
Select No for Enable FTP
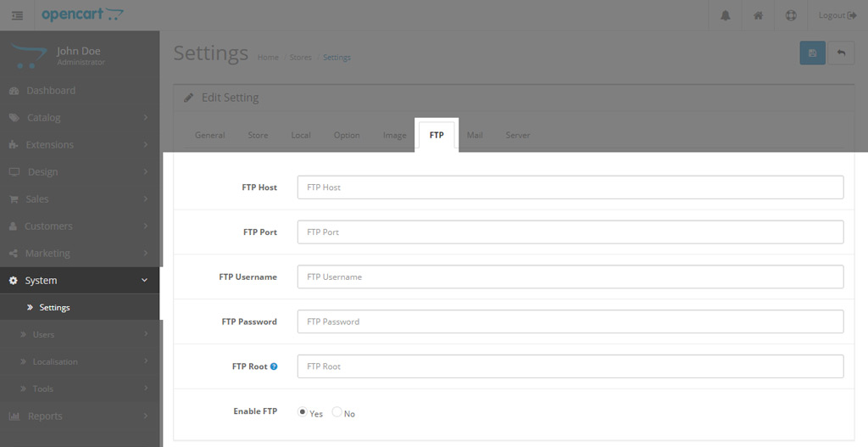tap(337, 411)
